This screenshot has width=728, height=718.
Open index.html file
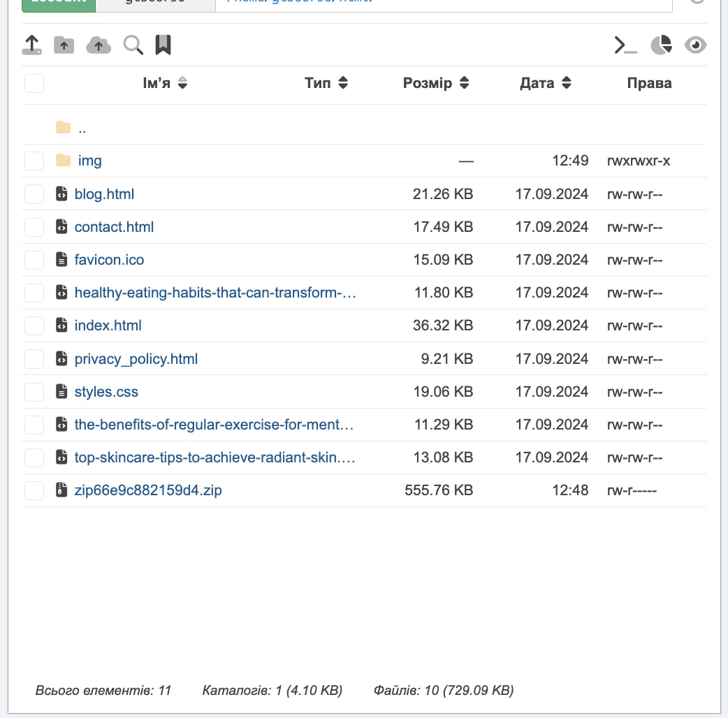(x=108, y=325)
